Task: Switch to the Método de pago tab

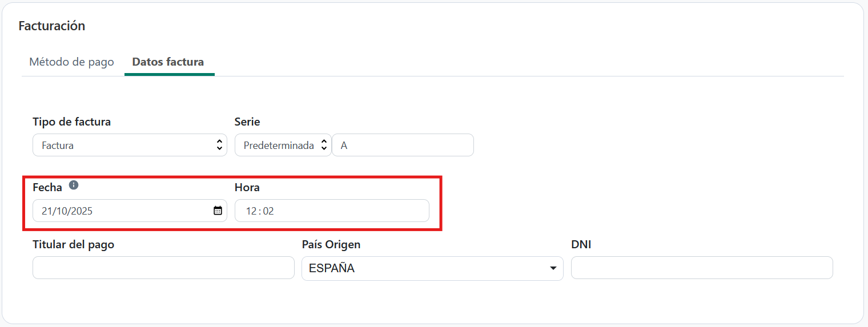Action: point(71,62)
